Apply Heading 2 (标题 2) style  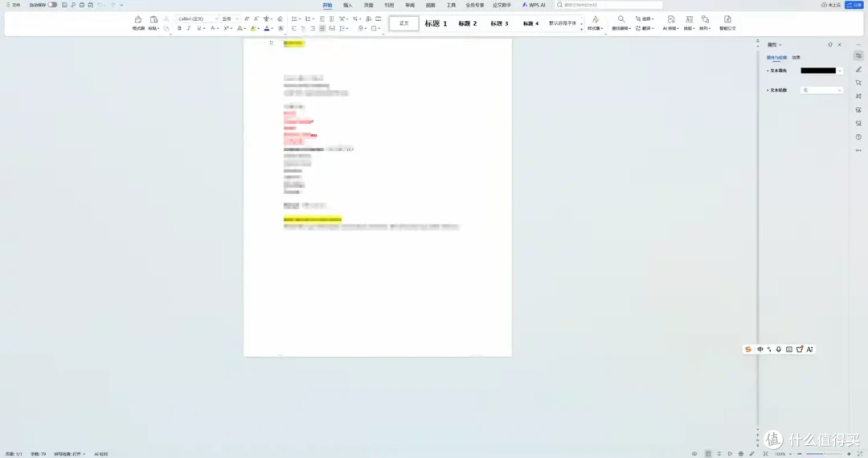pyautogui.click(x=468, y=23)
